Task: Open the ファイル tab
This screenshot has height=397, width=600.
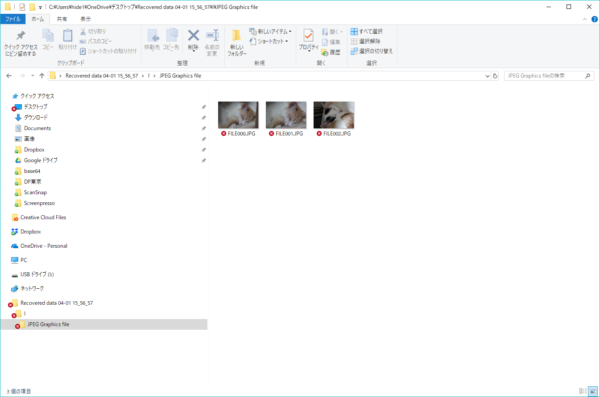Action: point(13,19)
